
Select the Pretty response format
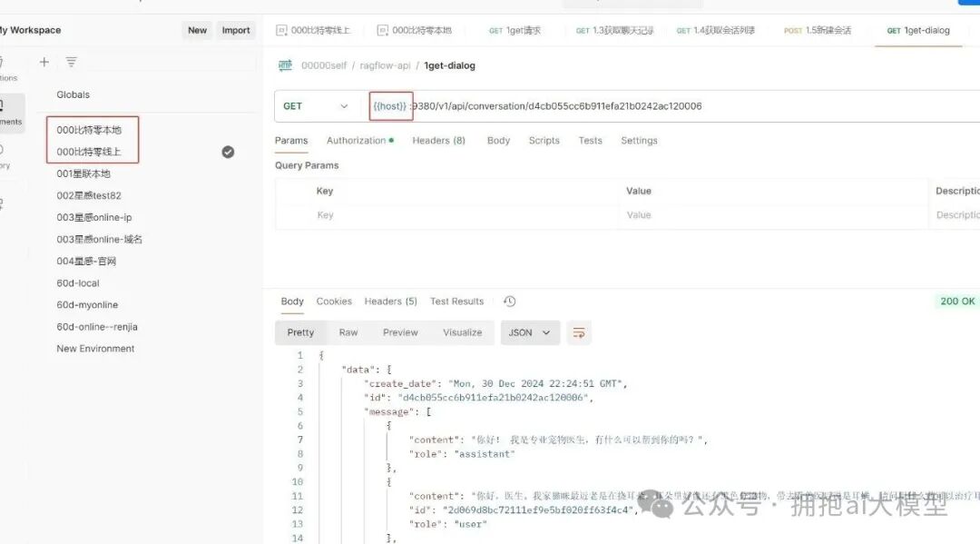tap(299, 332)
